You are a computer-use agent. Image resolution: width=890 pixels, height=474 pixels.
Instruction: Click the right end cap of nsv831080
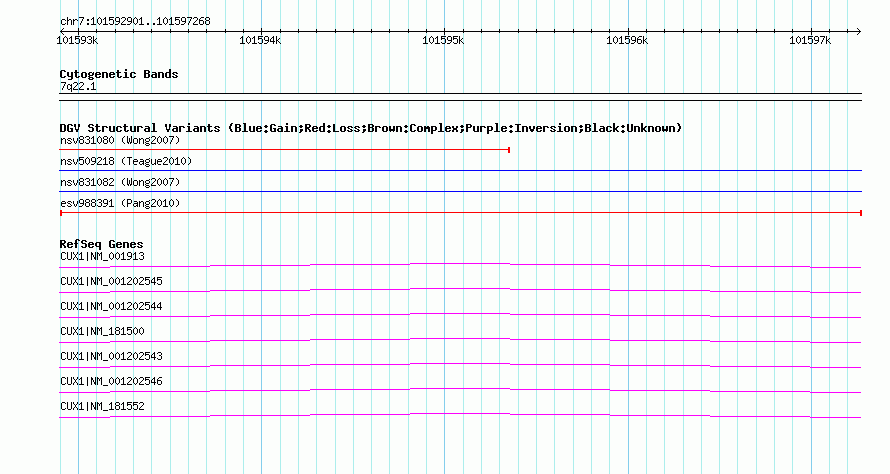pos(509,150)
